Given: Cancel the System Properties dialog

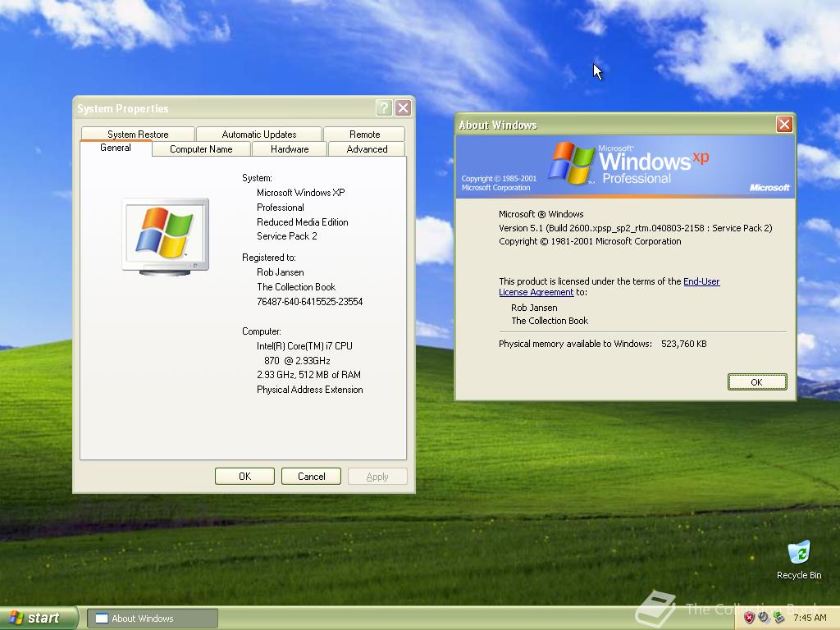Looking at the screenshot, I should (311, 477).
